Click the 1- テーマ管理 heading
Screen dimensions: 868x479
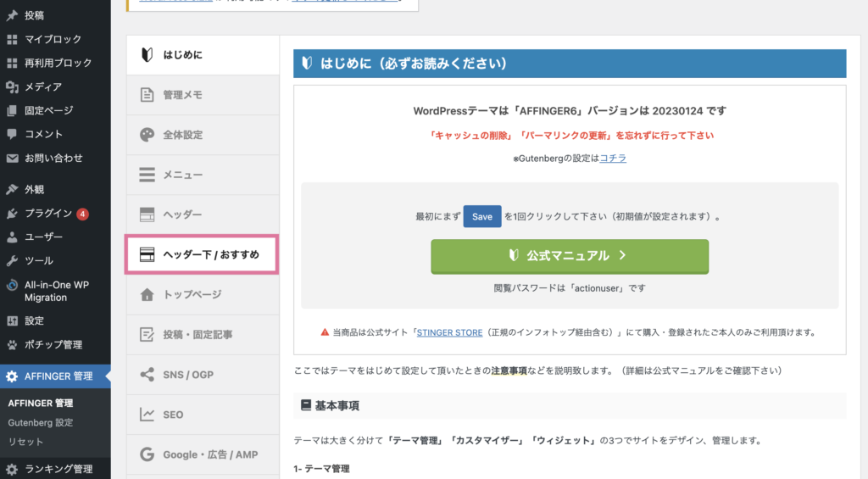(321, 469)
